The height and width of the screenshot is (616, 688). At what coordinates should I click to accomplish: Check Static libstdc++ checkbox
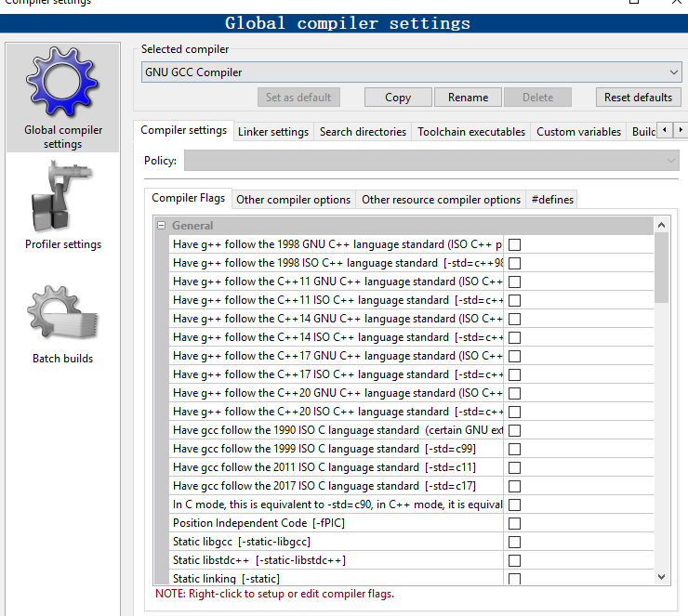(x=514, y=561)
